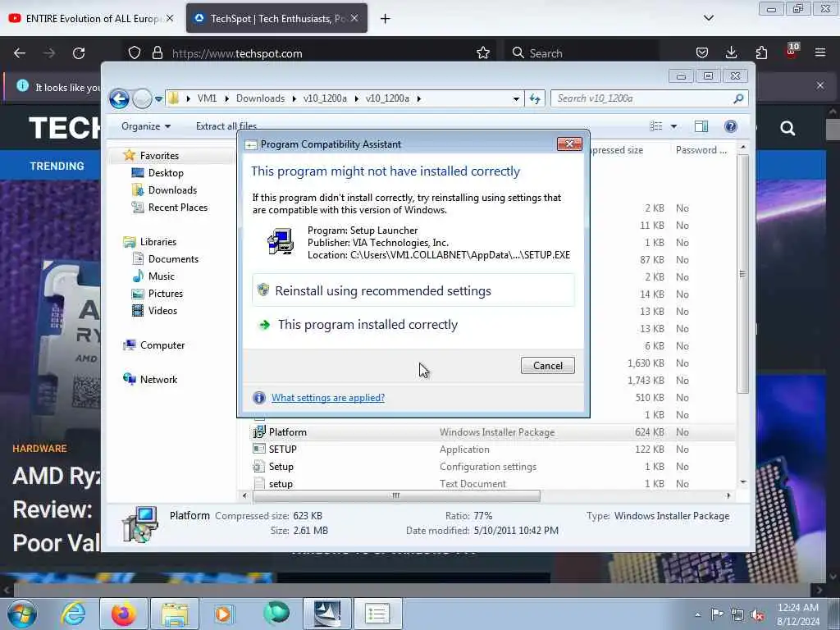Screen dimensions: 840x630
Task: Select Libraries in navigation pane
Action: 158,242
